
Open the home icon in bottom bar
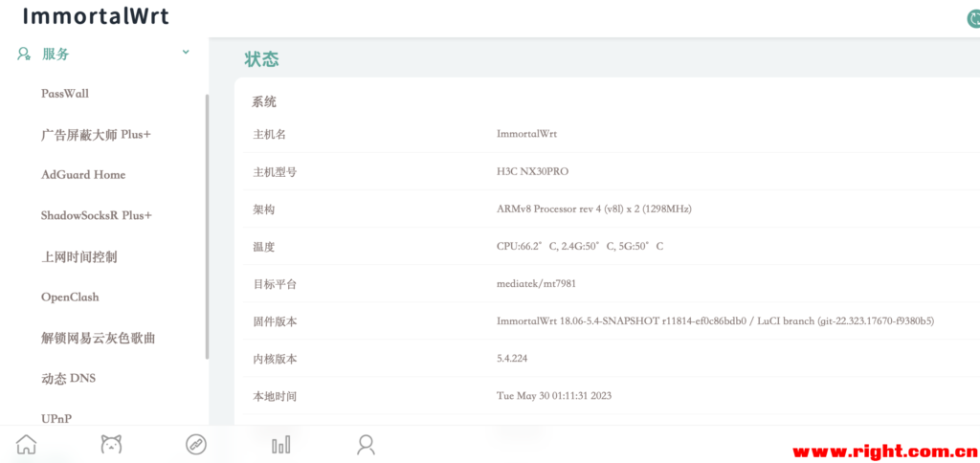pos(26,444)
